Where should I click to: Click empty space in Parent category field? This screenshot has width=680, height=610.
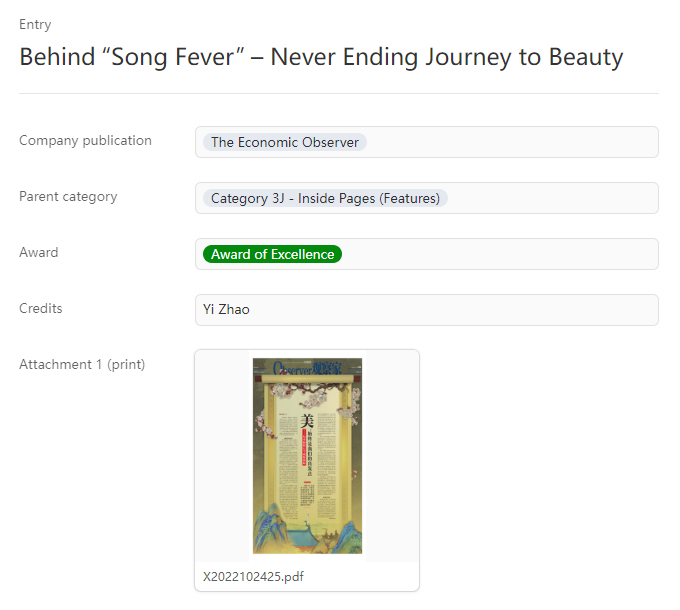[x=550, y=198]
